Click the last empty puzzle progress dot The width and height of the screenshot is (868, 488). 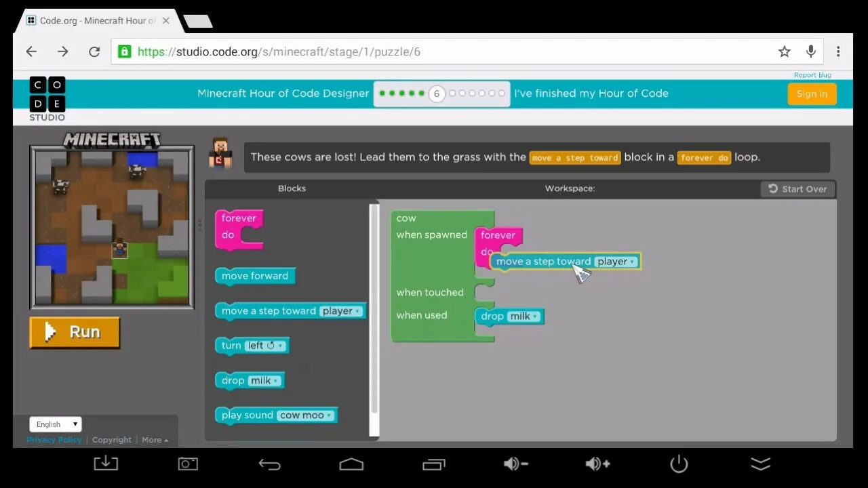coord(502,94)
